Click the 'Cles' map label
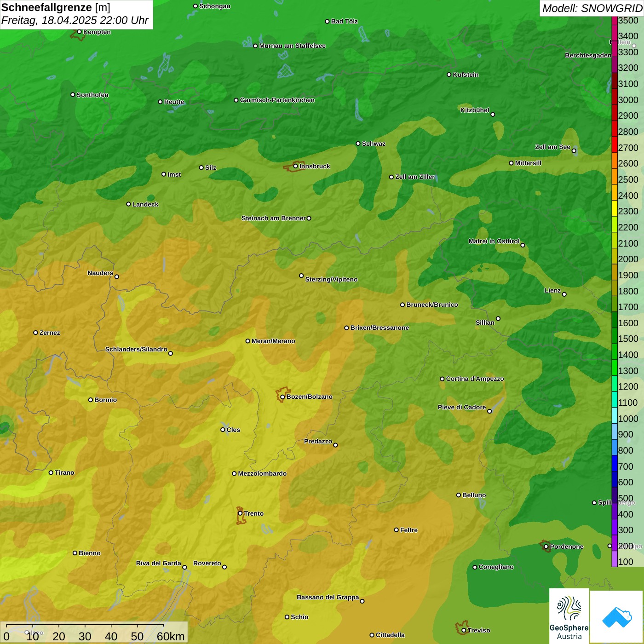This screenshot has height=644, width=644. (233, 430)
